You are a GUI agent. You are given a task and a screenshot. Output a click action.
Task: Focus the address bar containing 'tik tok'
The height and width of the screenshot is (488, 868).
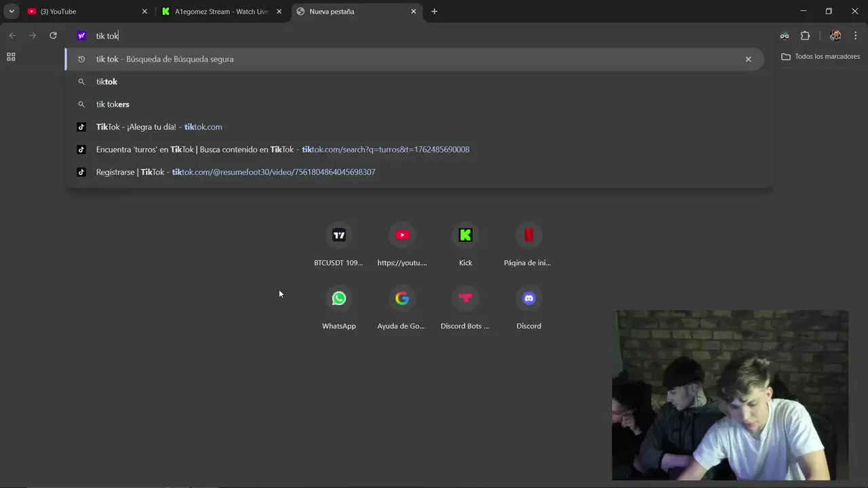[418, 36]
